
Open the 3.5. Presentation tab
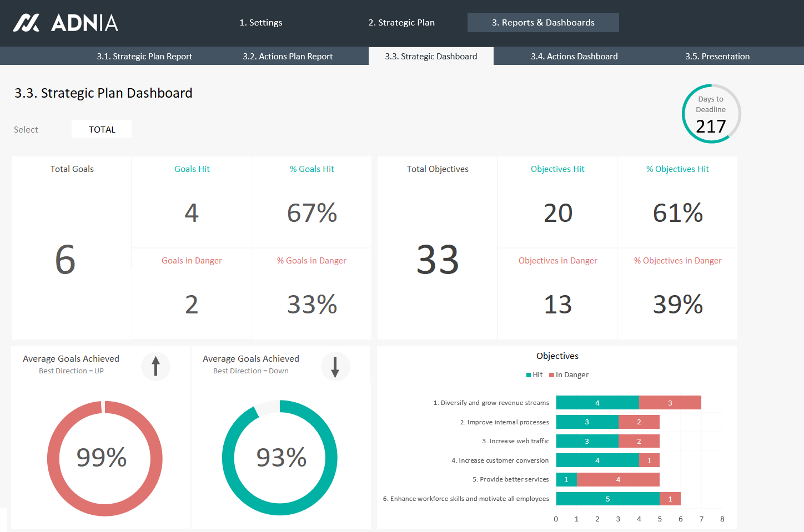pos(717,57)
